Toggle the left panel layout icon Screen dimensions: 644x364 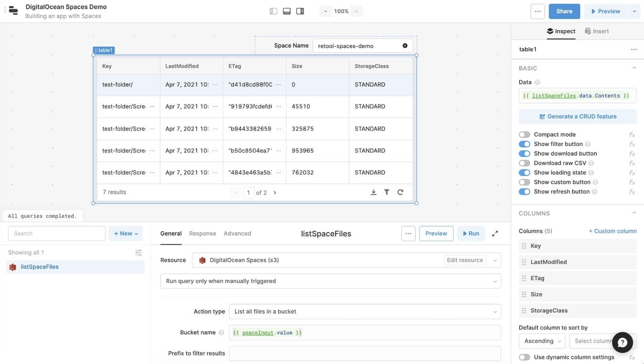click(273, 11)
